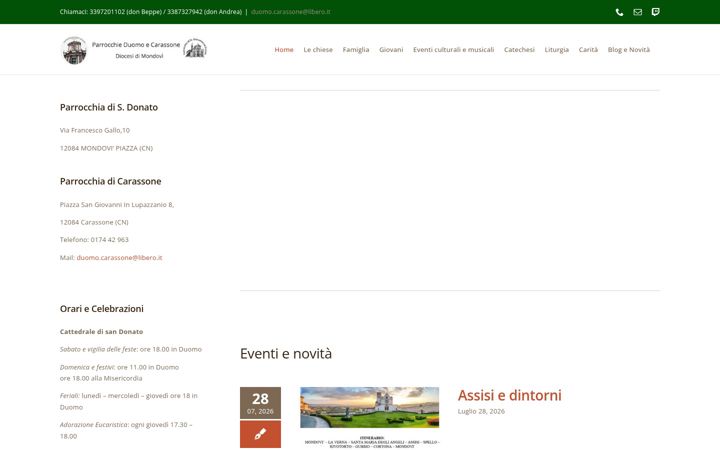720x450 pixels.
Task: Click the Carassone church sketch logo
Action: pos(195,48)
